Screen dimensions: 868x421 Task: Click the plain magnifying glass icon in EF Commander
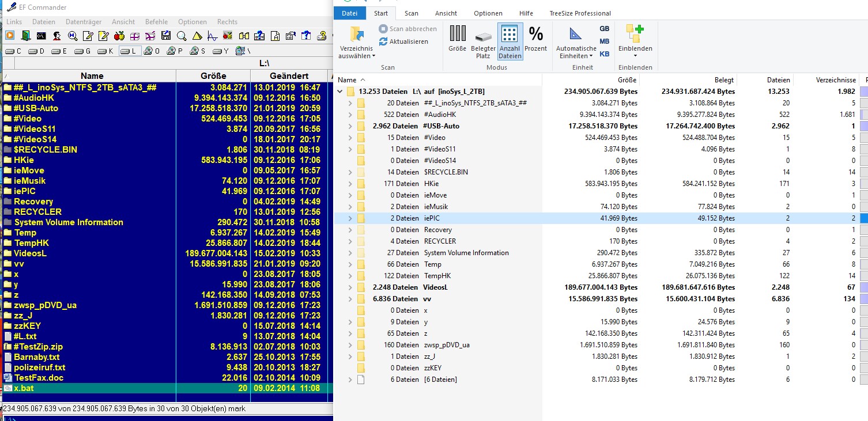pyautogui.click(x=181, y=36)
